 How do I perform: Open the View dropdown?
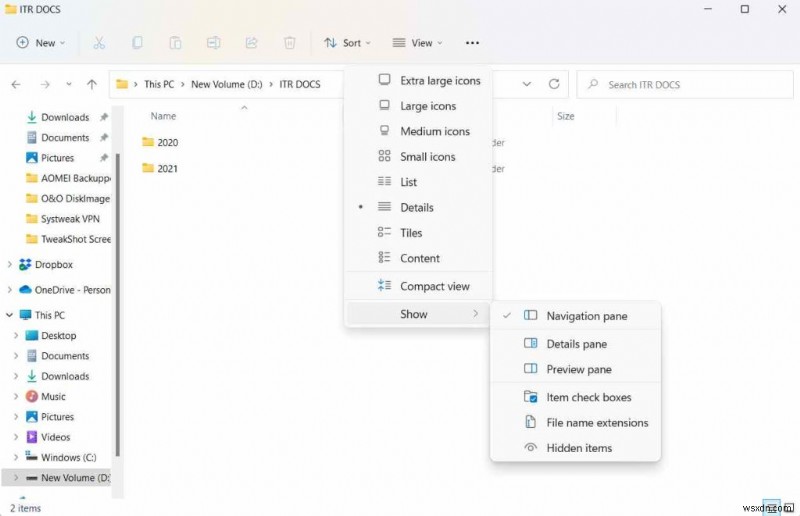point(417,43)
